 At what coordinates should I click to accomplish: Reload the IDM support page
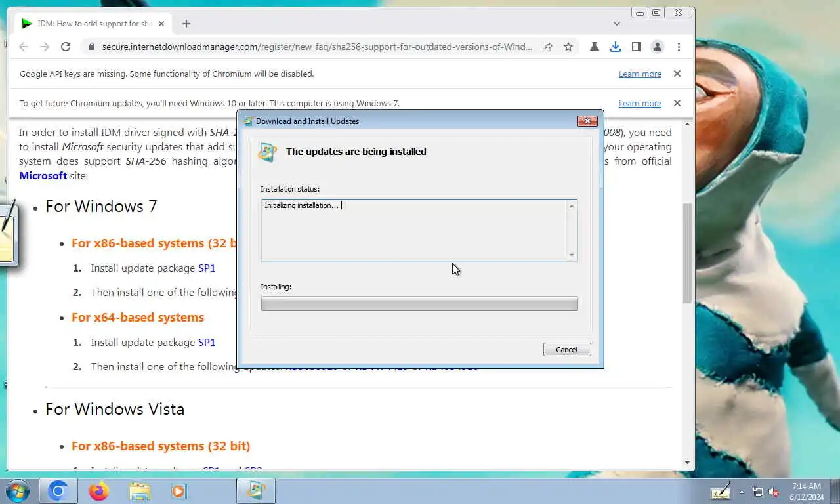coord(66,47)
